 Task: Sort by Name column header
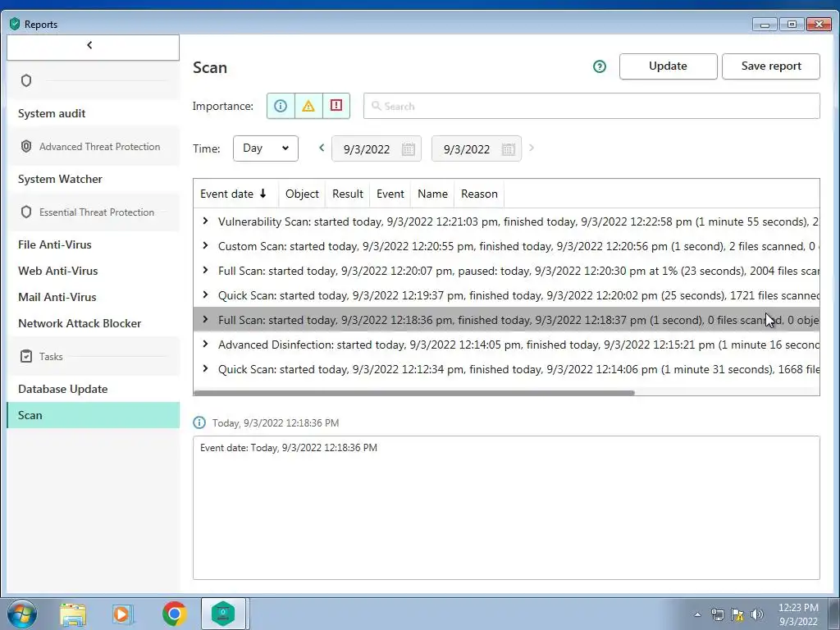coord(432,194)
